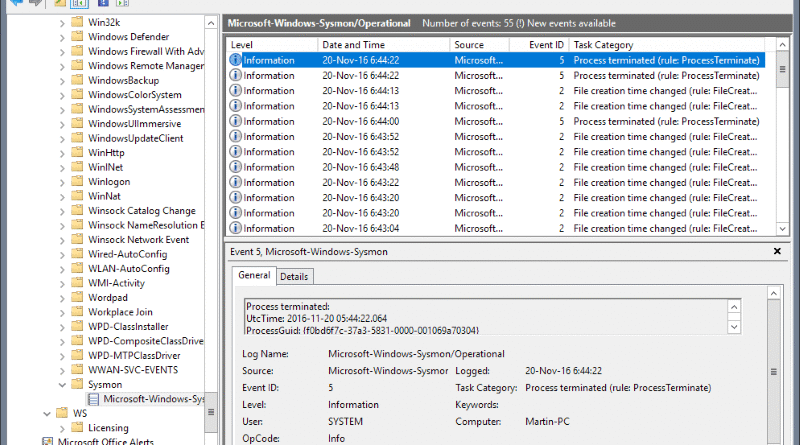Expand the Windows Firewall folder node
The image size is (800, 445).
point(61,52)
